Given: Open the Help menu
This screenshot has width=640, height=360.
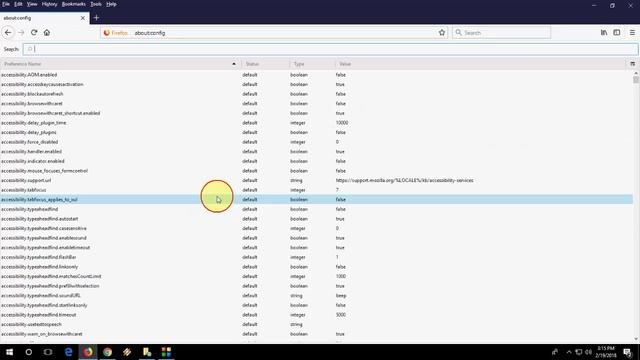Looking at the screenshot, I should (111, 4).
